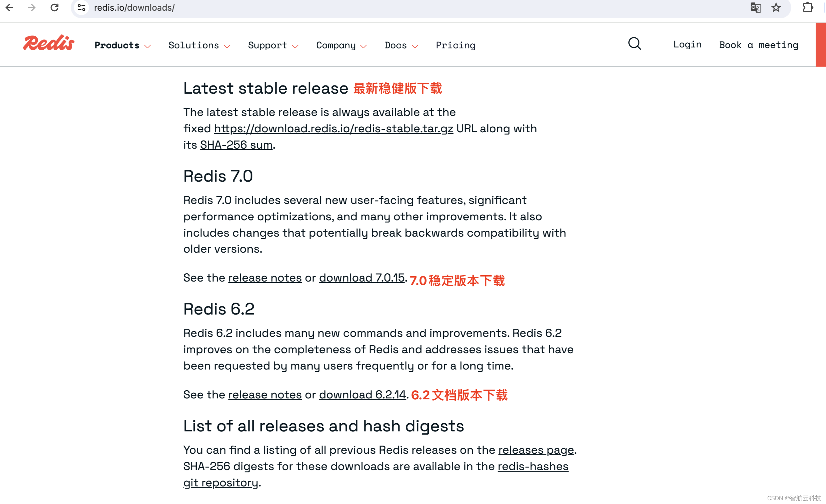Expand the Solutions dropdown menu

coord(199,45)
